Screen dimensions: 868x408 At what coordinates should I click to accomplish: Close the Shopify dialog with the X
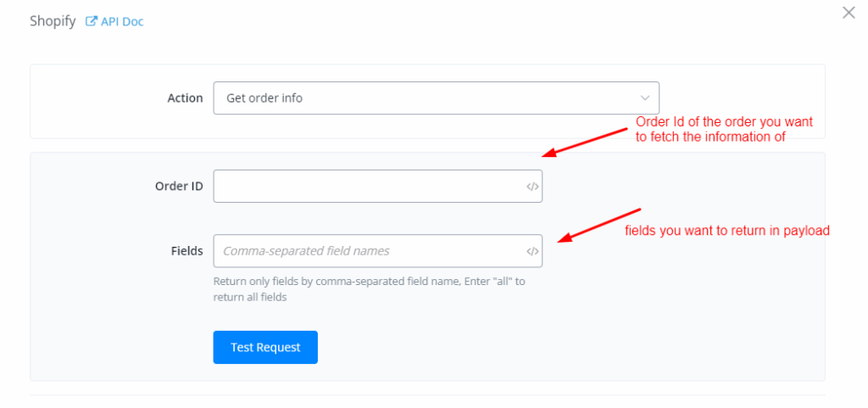[848, 13]
